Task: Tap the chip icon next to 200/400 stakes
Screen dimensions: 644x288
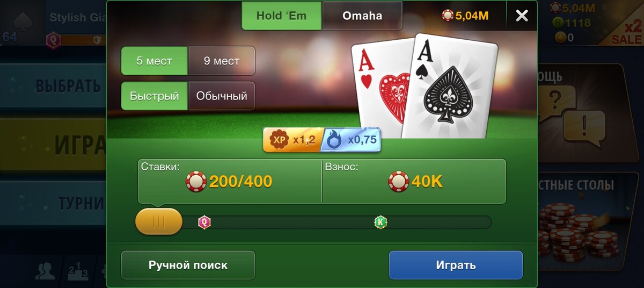Action: click(196, 182)
